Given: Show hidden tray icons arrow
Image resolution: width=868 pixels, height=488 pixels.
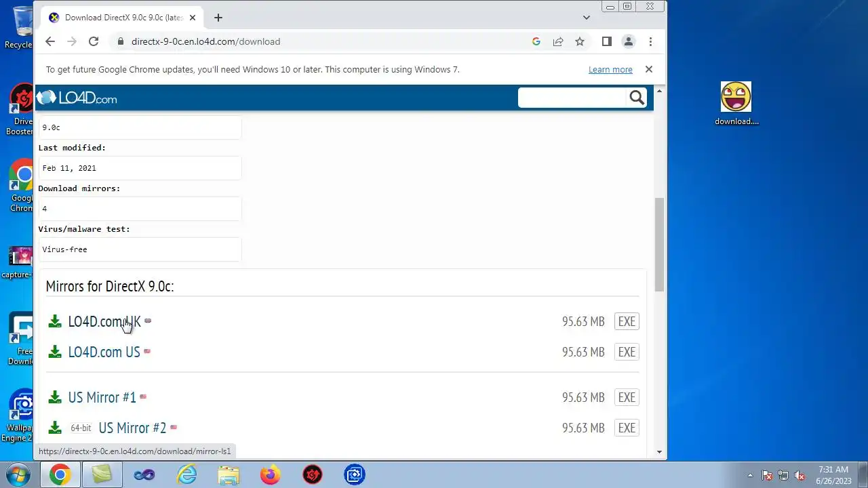Looking at the screenshot, I should pyautogui.click(x=750, y=475).
